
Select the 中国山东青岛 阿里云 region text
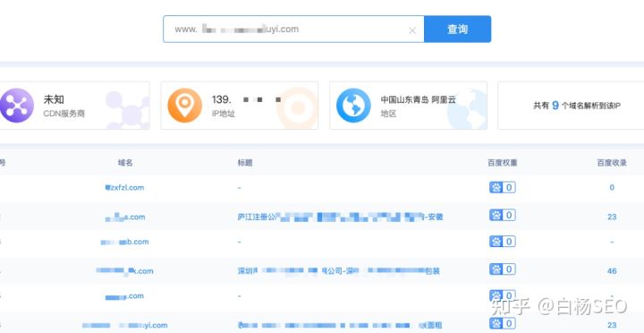click(418, 99)
